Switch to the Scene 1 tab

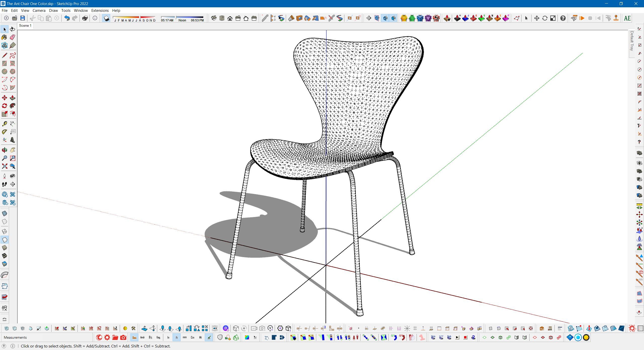25,26
